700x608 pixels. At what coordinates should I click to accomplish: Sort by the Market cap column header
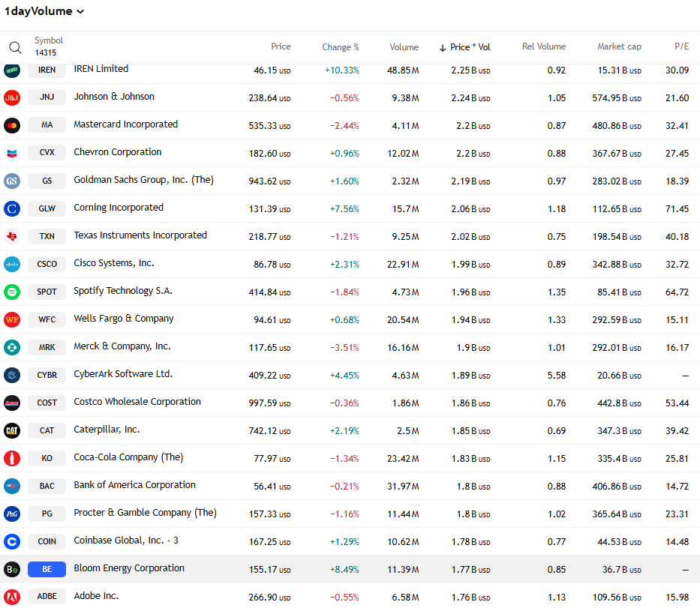tap(619, 46)
